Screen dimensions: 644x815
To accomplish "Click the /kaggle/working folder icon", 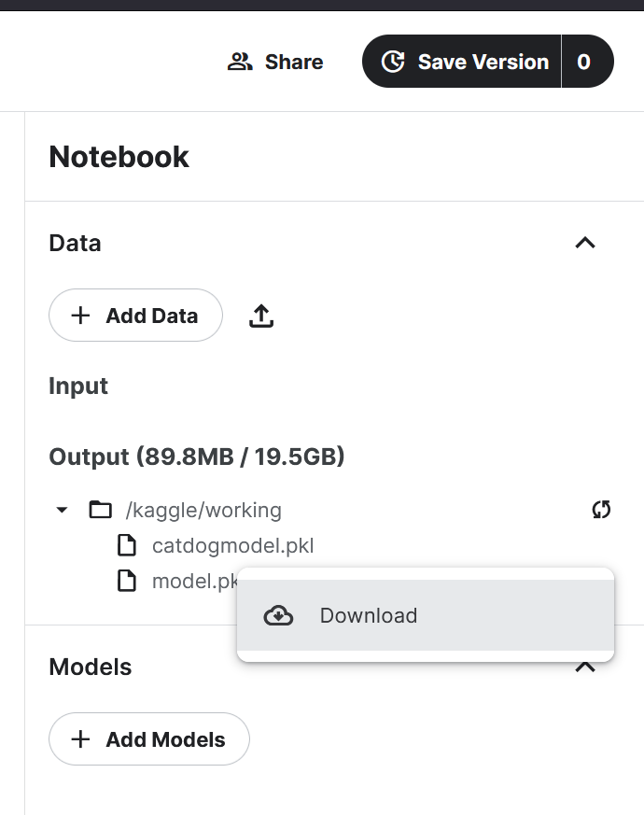I will click(x=100, y=510).
